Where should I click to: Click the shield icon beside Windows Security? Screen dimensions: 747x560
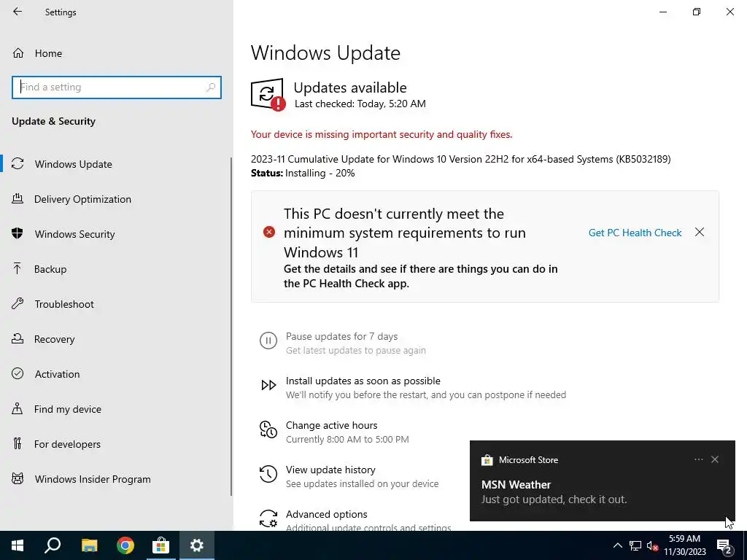18,233
